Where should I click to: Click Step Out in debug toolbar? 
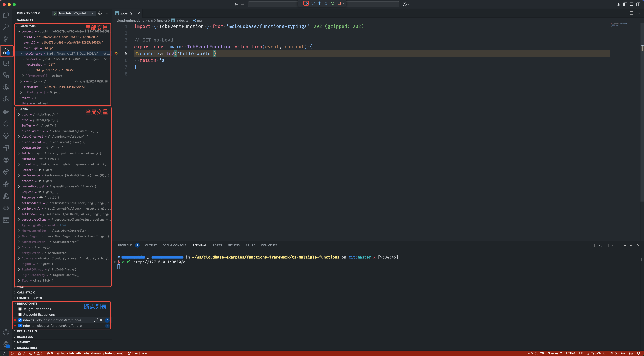pos(326,3)
